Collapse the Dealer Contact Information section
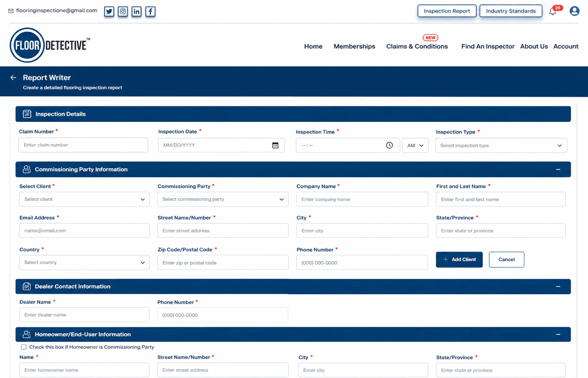Screen dimensions: 588x378 click(x=558, y=287)
